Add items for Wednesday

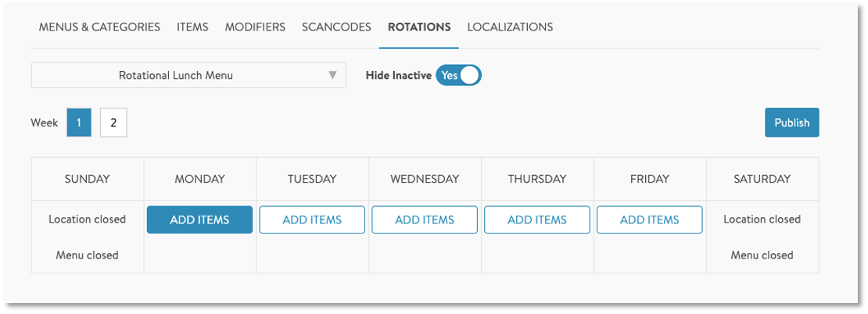pos(425,219)
